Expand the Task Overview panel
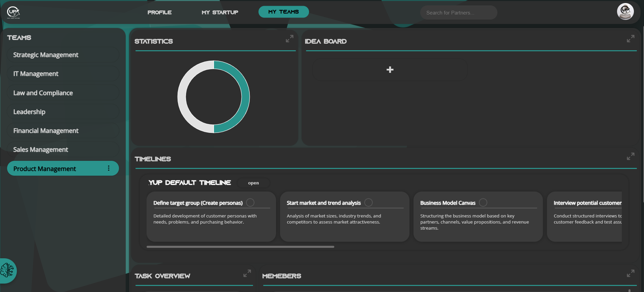The width and height of the screenshot is (644, 292). (247, 273)
